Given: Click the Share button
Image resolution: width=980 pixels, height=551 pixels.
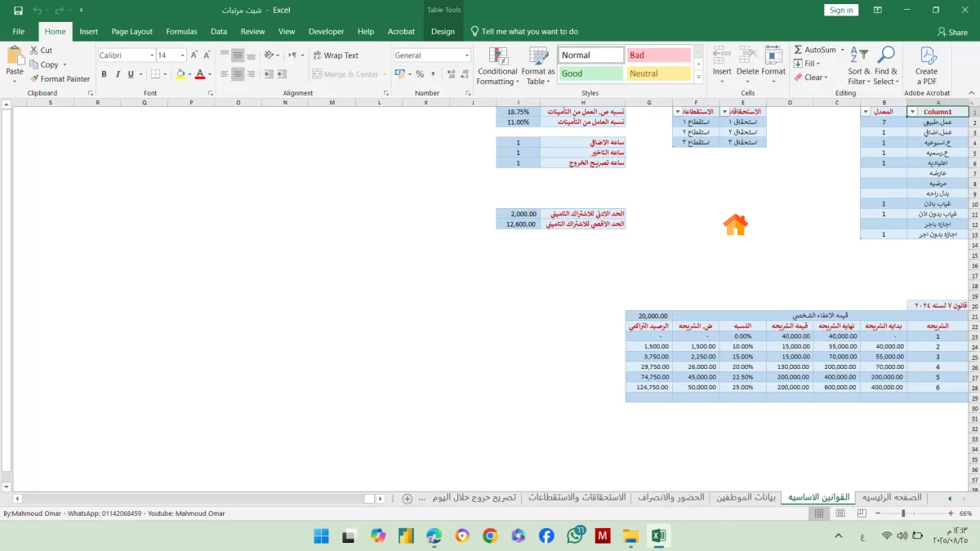Looking at the screenshot, I should (952, 32).
